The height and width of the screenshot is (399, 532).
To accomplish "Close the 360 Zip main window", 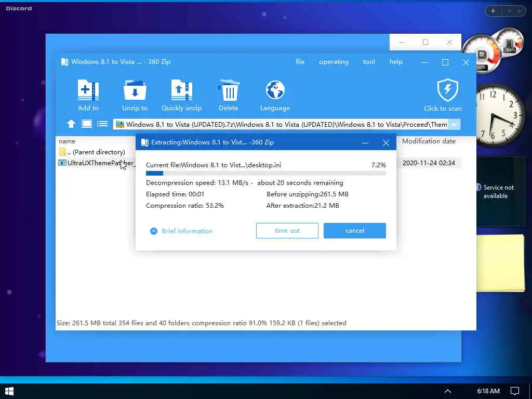I will click(x=466, y=62).
